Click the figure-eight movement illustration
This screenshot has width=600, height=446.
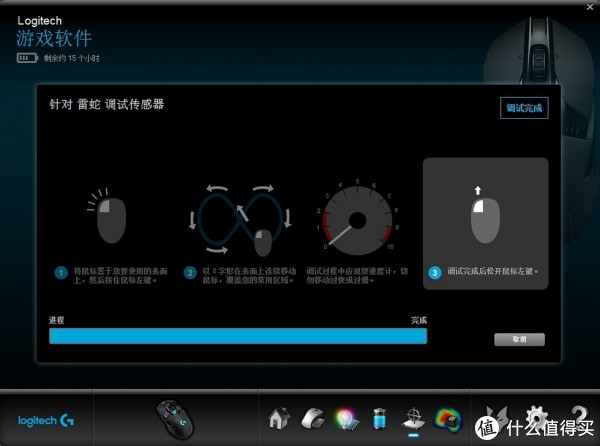click(240, 220)
